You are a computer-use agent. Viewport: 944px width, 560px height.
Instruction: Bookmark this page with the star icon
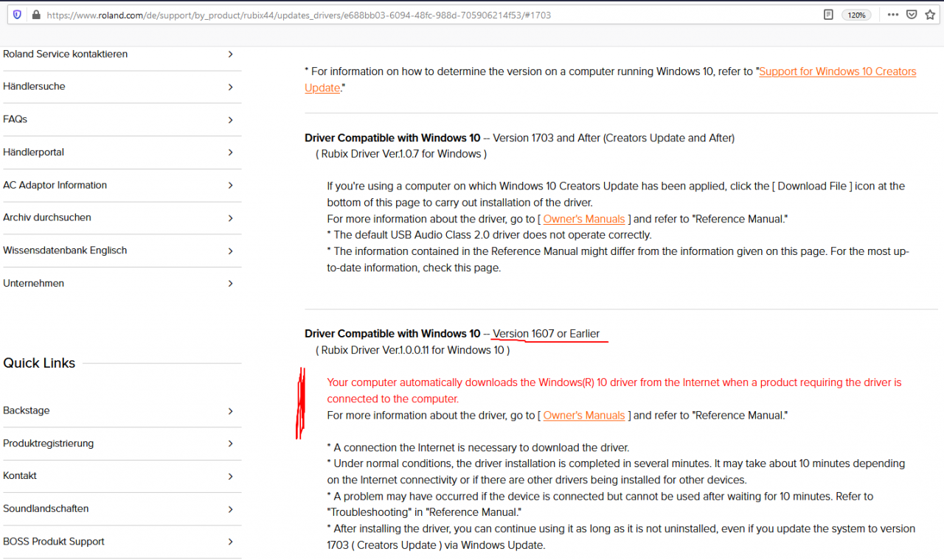coord(931,15)
